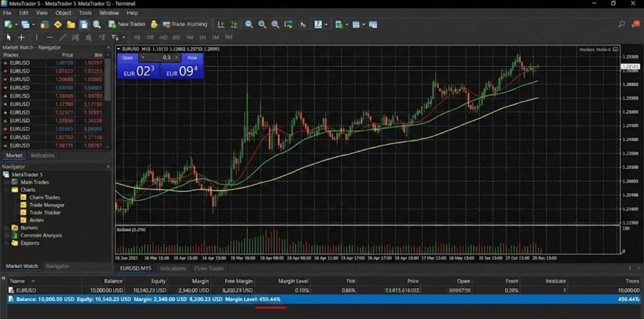Toggle the 1H timeframe button

[x=203, y=37]
